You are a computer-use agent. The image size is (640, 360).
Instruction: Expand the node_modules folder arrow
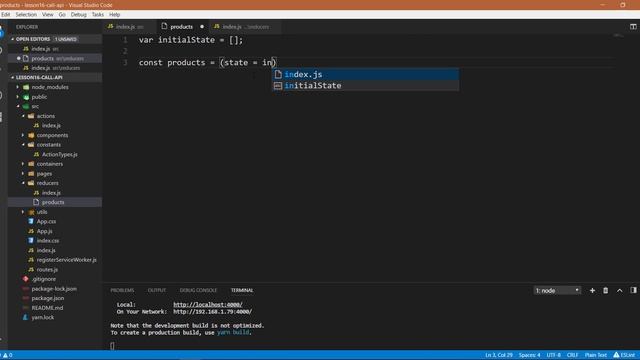[x=18, y=87]
